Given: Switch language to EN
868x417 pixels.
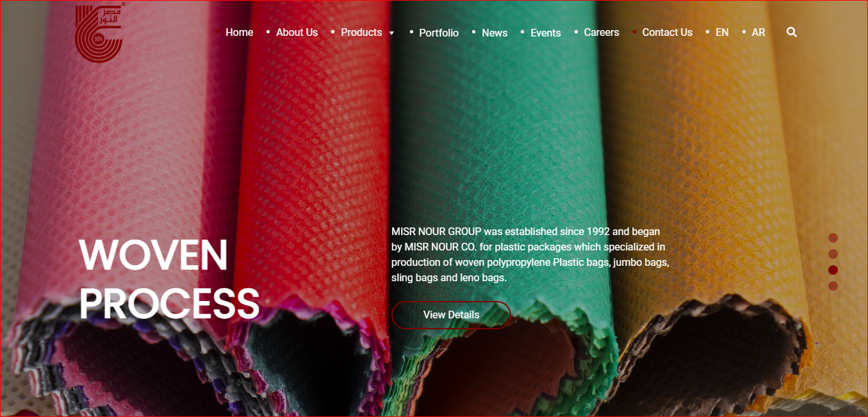Looking at the screenshot, I should tap(722, 32).
